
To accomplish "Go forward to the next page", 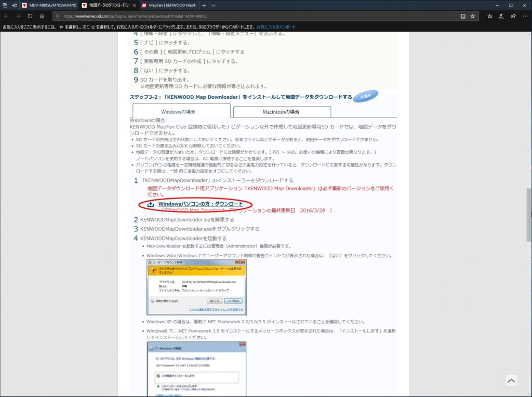I will [18, 16].
